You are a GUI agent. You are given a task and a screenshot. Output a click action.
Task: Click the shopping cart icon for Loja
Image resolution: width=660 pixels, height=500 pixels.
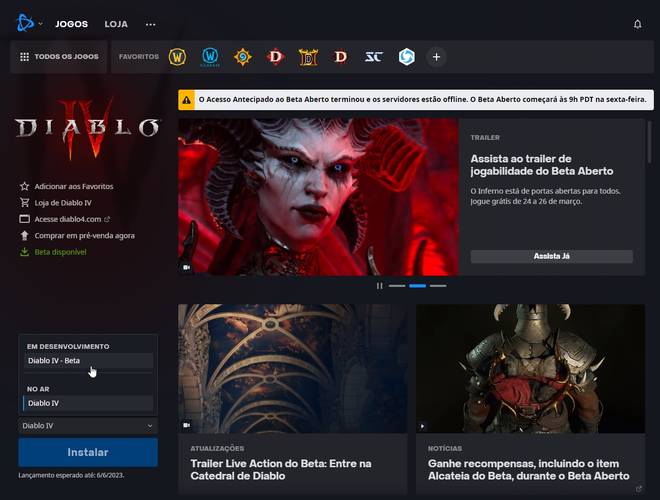click(24, 202)
